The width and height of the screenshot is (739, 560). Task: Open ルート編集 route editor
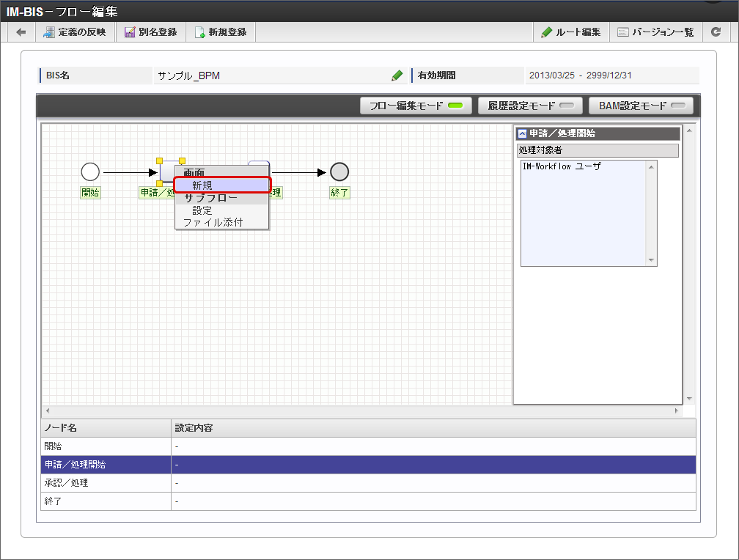pos(571,32)
